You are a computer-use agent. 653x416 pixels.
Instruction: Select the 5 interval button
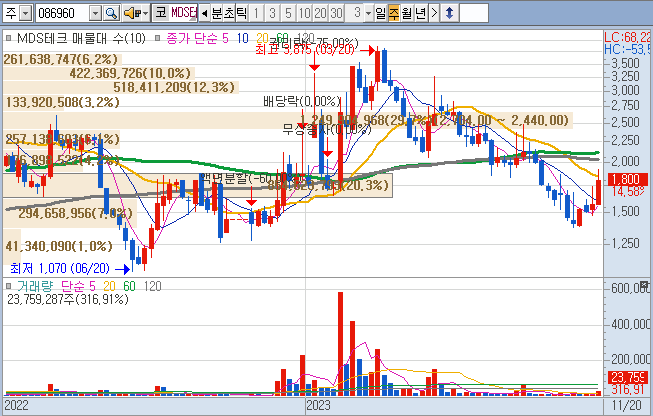(x=288, y=13)
